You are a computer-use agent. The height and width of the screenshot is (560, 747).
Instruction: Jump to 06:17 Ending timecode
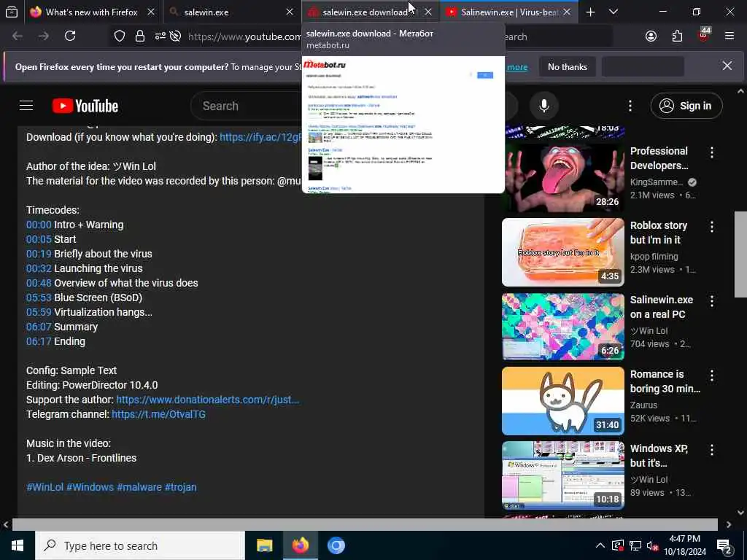[39, 341]
